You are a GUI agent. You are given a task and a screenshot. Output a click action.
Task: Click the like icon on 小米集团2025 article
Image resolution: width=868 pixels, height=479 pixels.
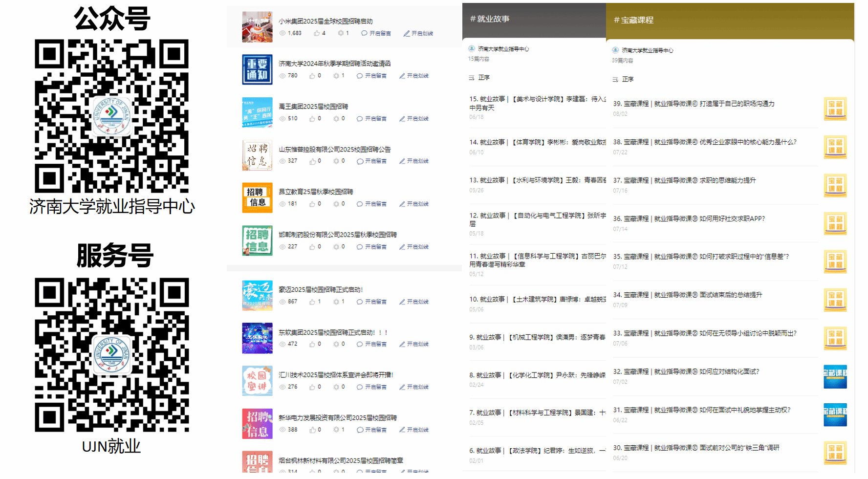[317, 33]
